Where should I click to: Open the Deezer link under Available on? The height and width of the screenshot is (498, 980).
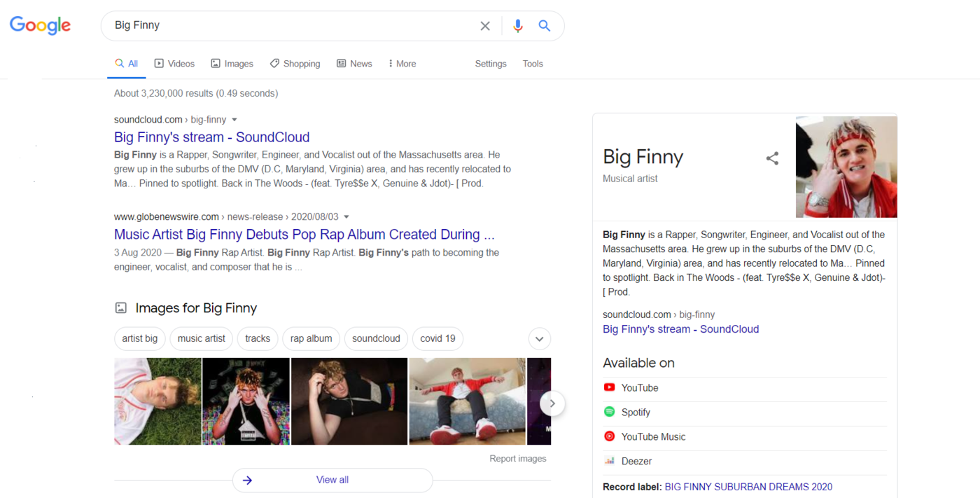[x=636, y=462]
